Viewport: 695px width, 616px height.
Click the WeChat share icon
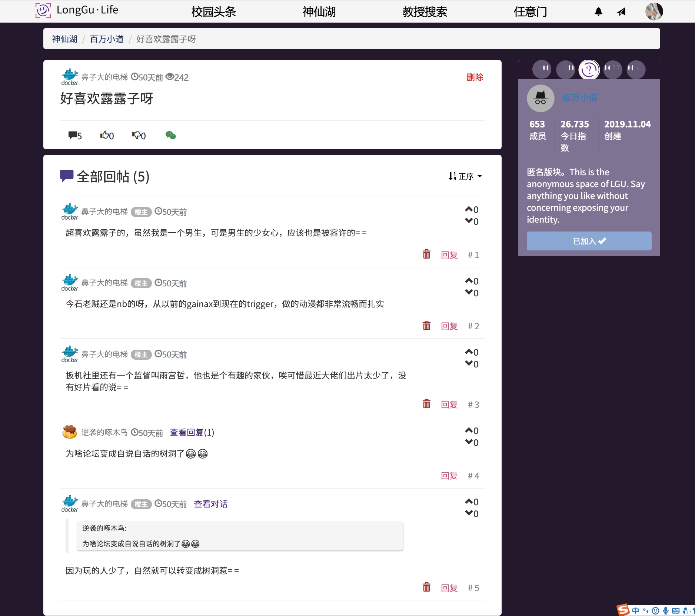pyautogui.click(x=170, y=136)
